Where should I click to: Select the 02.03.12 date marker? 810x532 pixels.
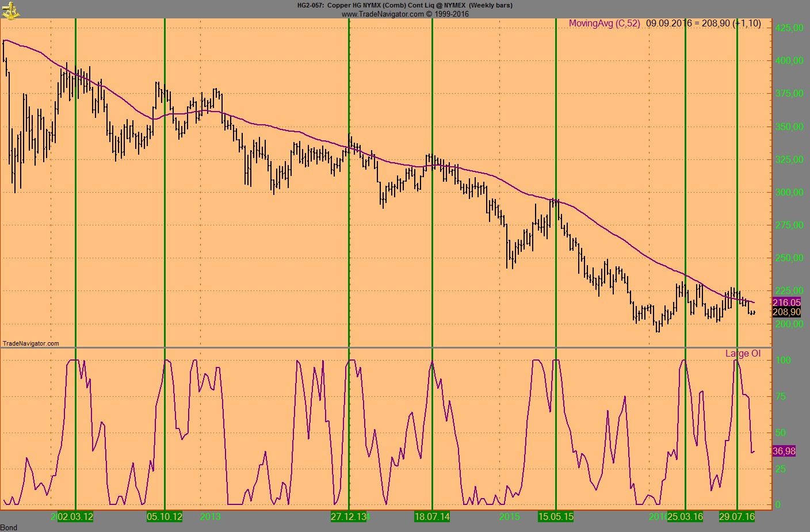click(75, 516)
